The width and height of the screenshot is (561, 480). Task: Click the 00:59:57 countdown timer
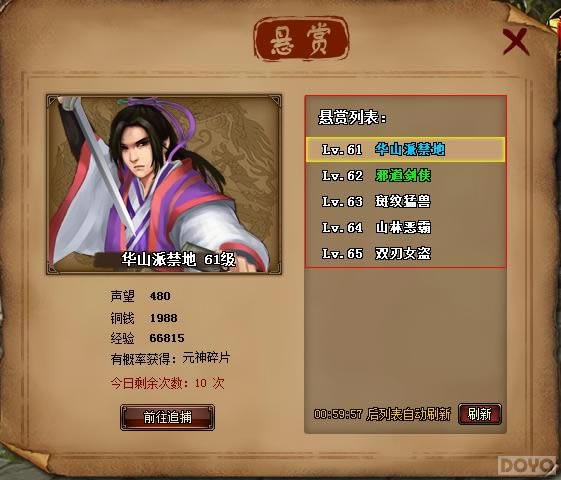pos(338,415)
